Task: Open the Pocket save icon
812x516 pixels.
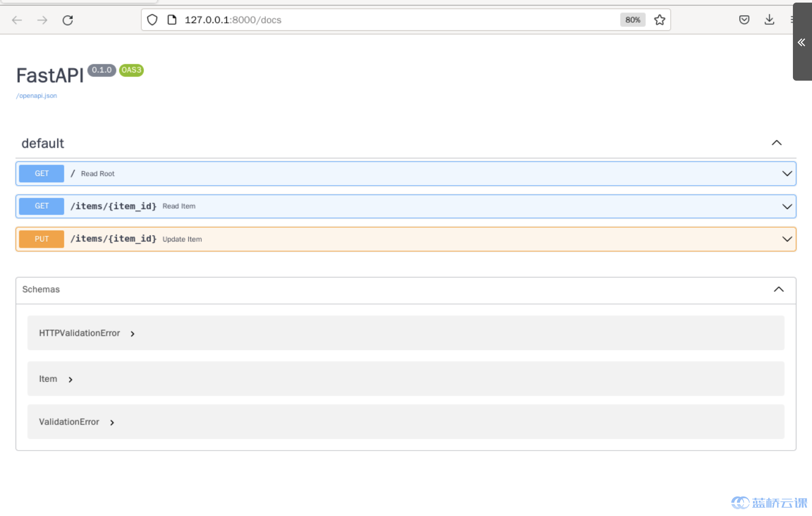Action: 744,20
